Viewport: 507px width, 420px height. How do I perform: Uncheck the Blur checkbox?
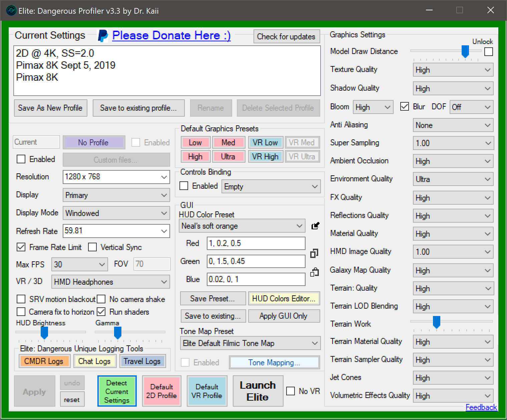(x=404, y=107)
